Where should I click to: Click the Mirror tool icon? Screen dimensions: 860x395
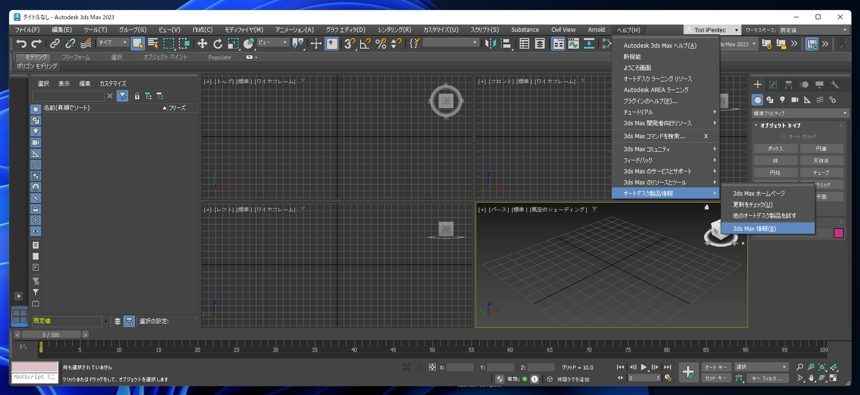[491, 44]
